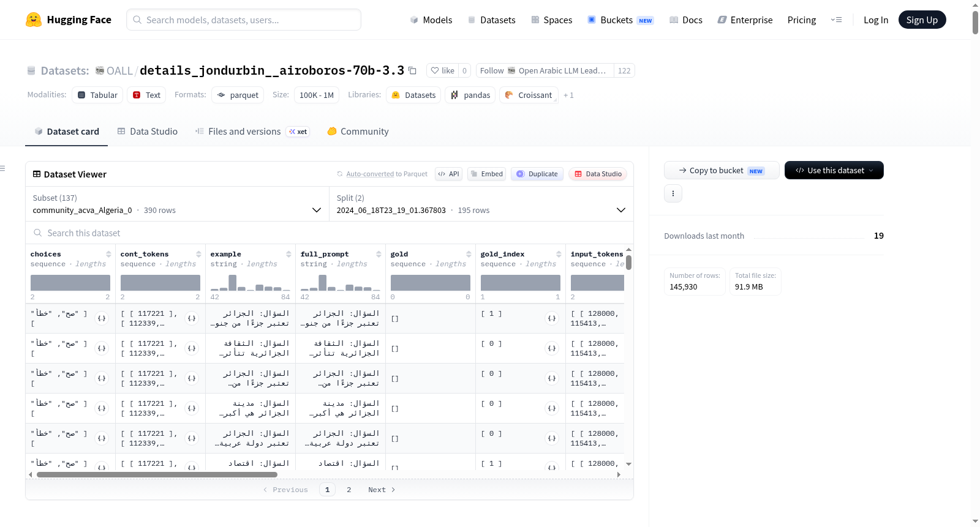The height and width of the screenshot is (527, 980).
Task: Open Models in the top navigation
Action: point(431,20)
